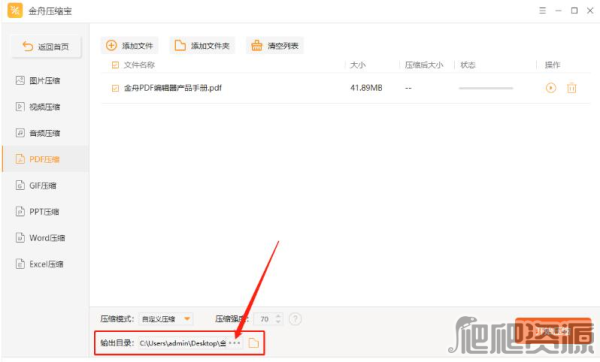Screen dimensions: 600x362
Task: Click the file name 金舟PDF编辑器产品手册.pdf
Action: [173, 88]
